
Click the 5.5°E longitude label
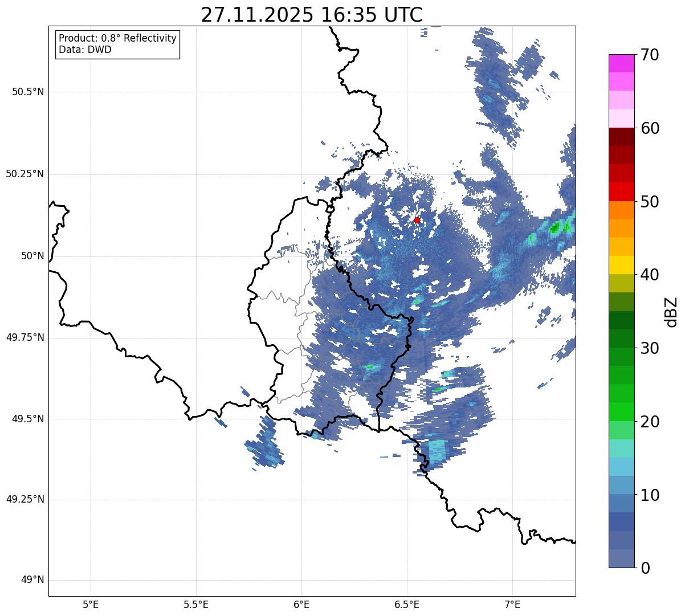coord(196,604)
